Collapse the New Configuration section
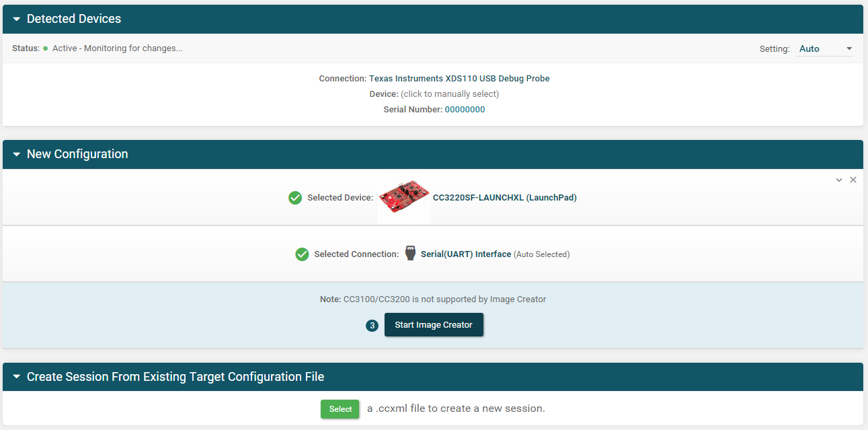This screenshot has width=868, height=430. [x=17, y=155]
